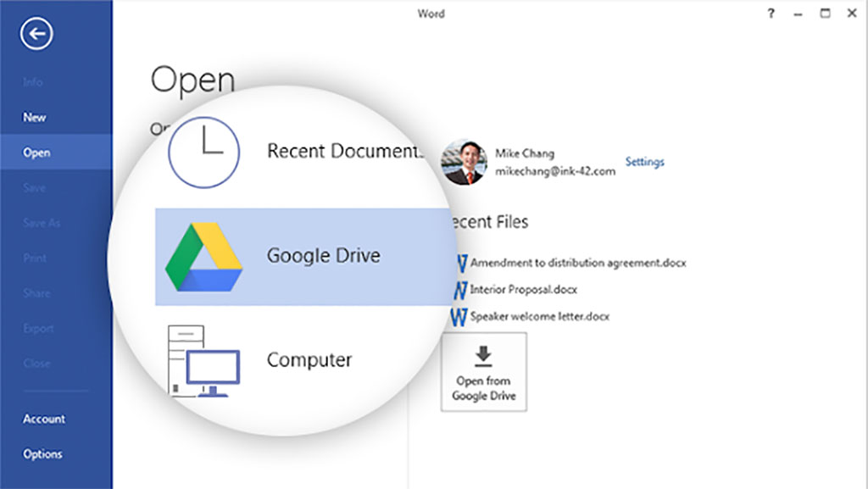Choose Print in the sidebar
This screenshot has height=489, width=868.
click(x=35, y=258)
